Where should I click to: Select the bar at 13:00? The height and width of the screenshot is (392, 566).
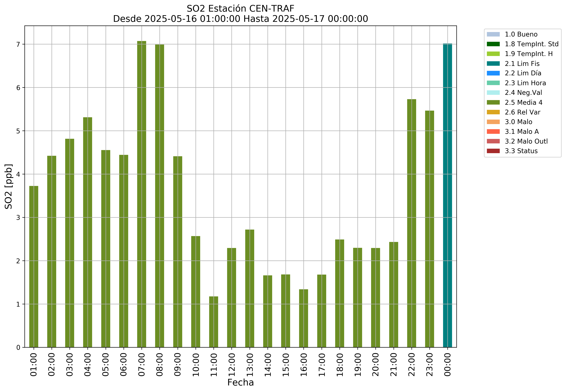pos(249,288)
